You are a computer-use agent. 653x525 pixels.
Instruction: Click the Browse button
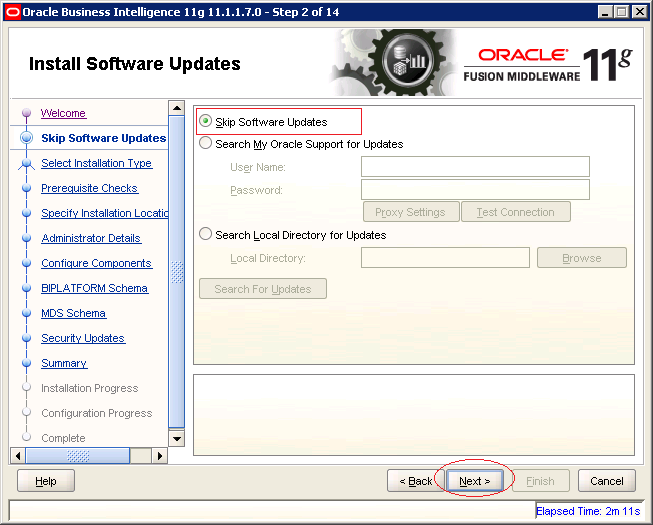click(581, 258)
